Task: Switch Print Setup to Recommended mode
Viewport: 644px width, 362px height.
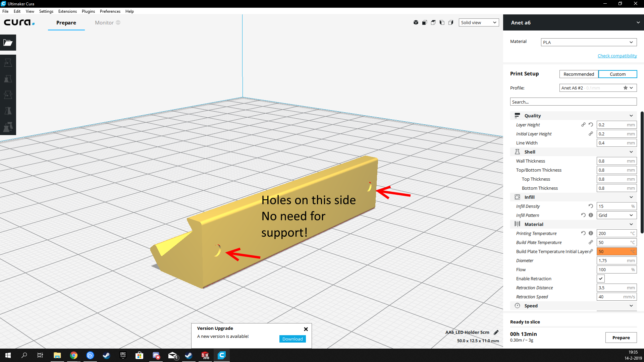Action: click(x=579, y=74)
